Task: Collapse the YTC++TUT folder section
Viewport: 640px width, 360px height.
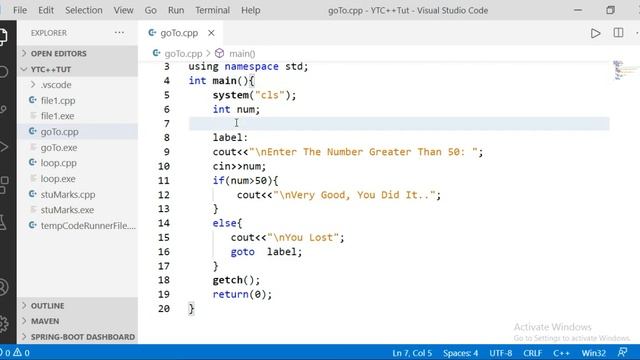Action: [x=78, y=69]
